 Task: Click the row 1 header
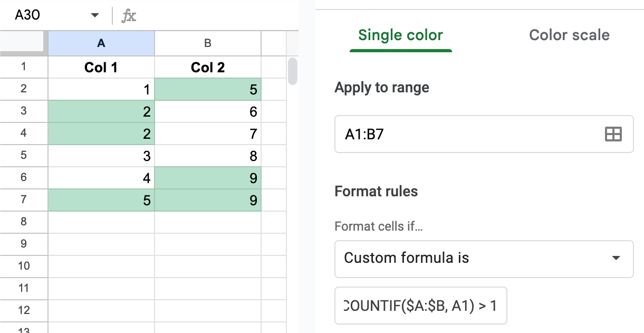click(24, 67)
